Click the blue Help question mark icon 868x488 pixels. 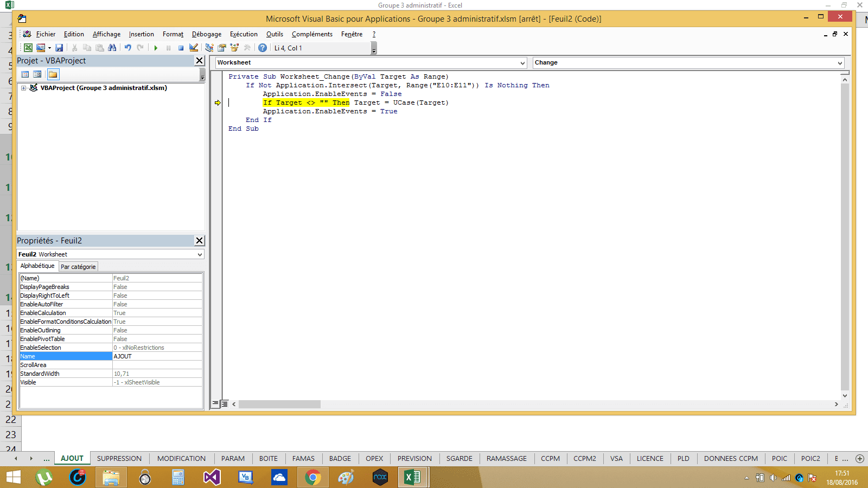tap(263, 48)
